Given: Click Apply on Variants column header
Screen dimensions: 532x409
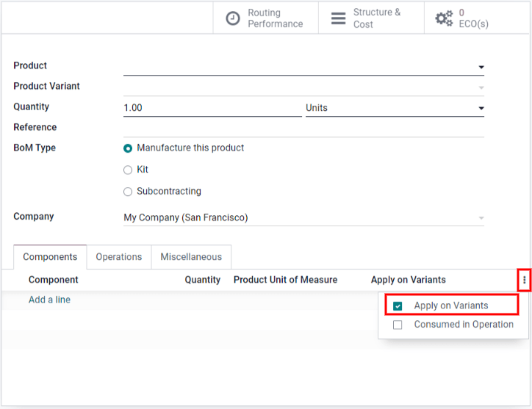Looking at the screenshot, I should (x=408, y=280).
